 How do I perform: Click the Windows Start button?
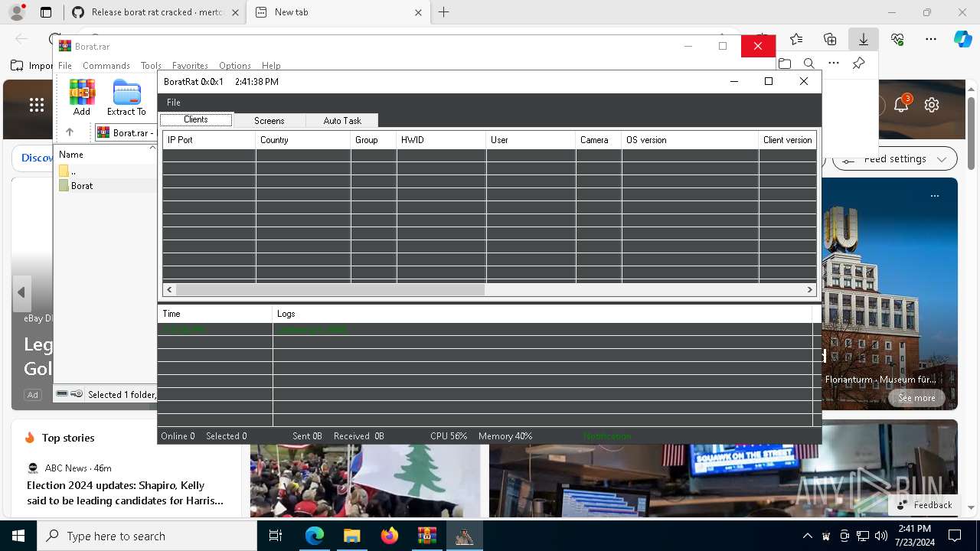[x=18, y=536]
